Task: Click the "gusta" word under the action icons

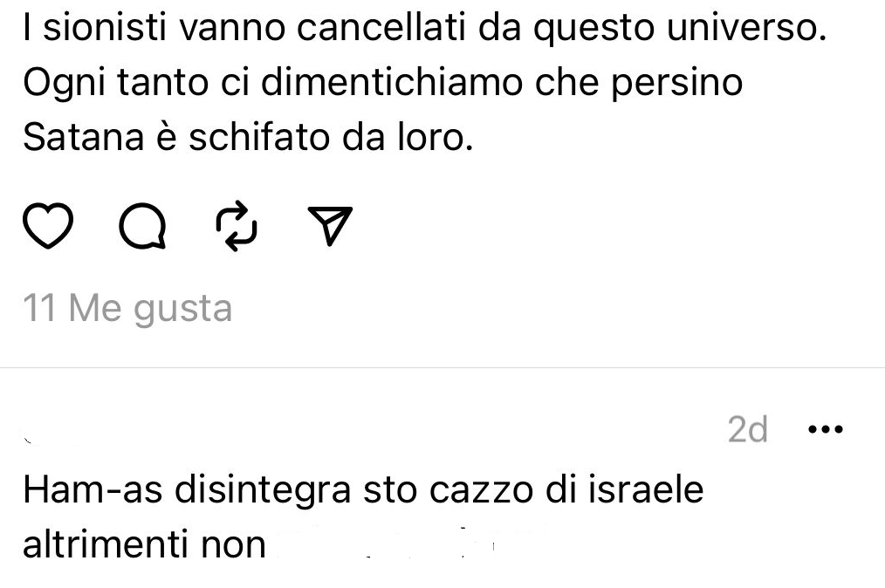Action: point(182,310)
